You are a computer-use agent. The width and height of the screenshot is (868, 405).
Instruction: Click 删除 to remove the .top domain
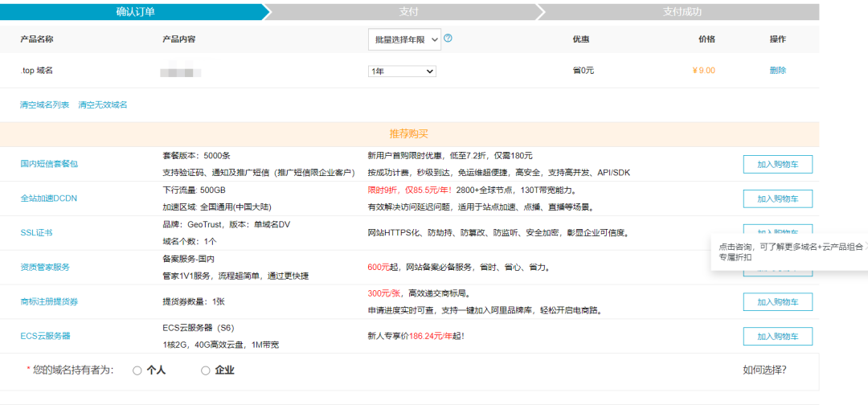(x=777, y=70)
